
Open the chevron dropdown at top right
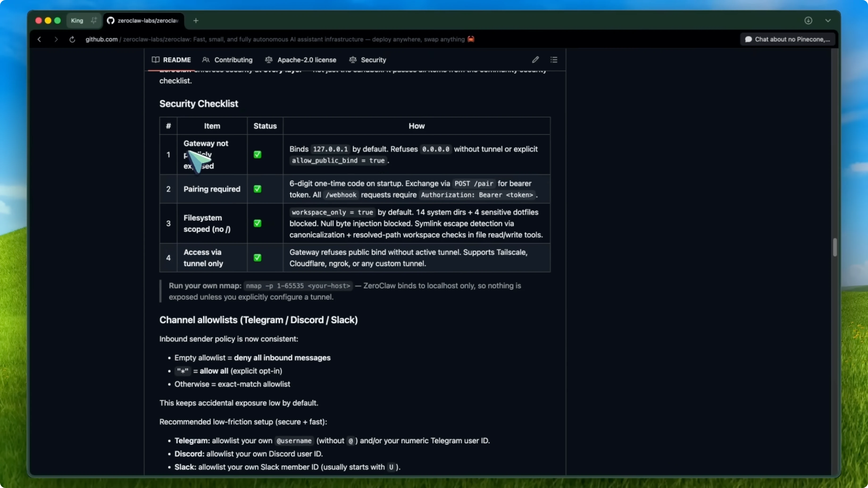pyautogui.click(x=828, y=21)
